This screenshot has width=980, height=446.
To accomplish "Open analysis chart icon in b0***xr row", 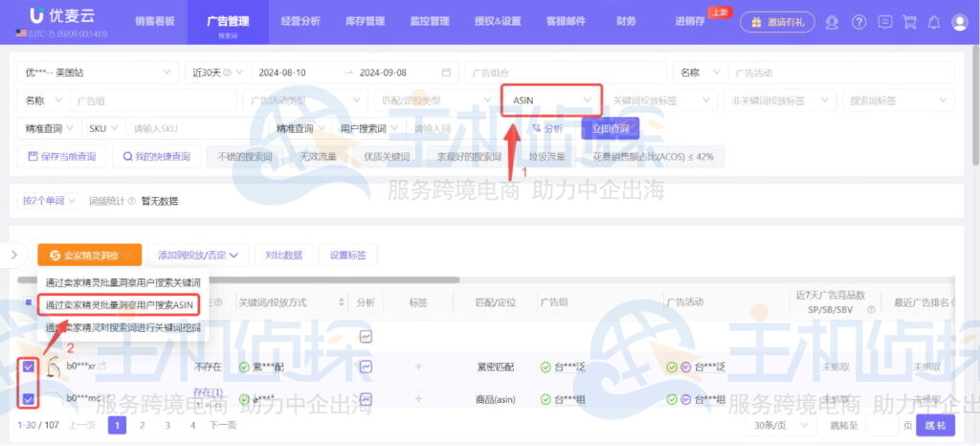I will pyautogui.click(x=367, y=367).
